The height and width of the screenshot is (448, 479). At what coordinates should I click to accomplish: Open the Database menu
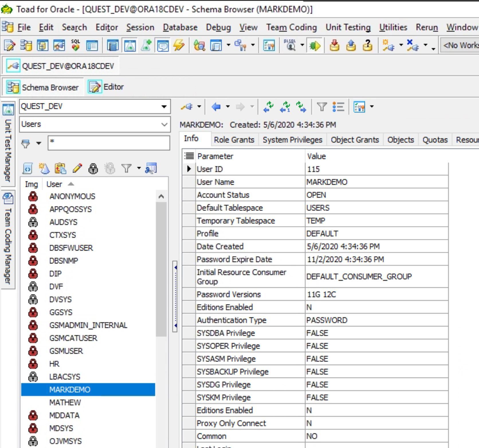180,27
